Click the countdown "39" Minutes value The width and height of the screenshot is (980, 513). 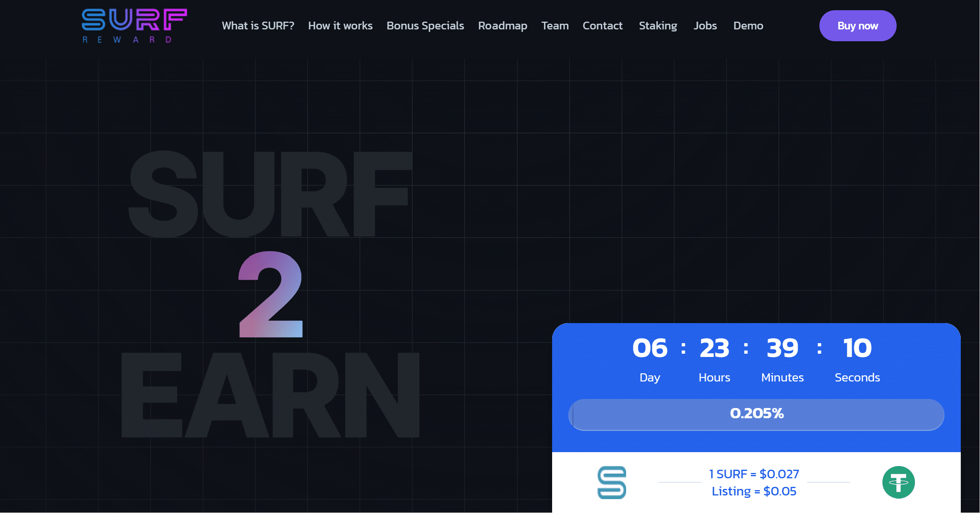[783, 348]
